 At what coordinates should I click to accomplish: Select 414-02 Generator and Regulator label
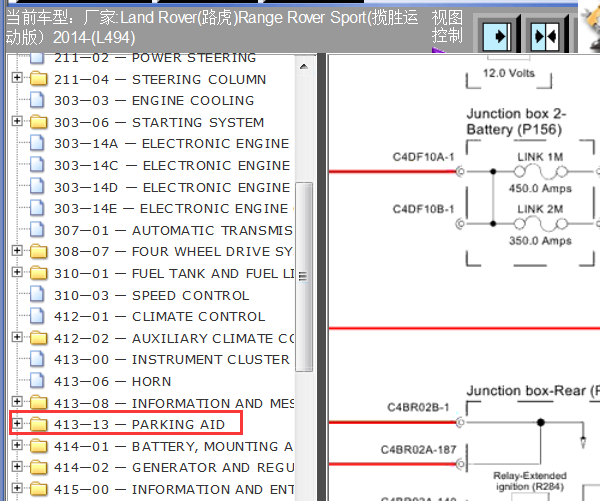(174, 468)
